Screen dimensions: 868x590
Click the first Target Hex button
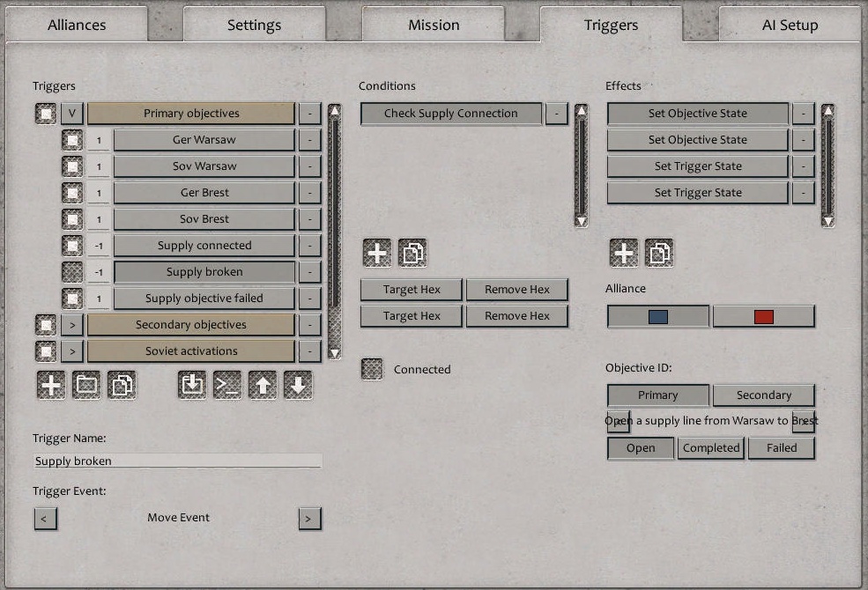tap(412, 290)
